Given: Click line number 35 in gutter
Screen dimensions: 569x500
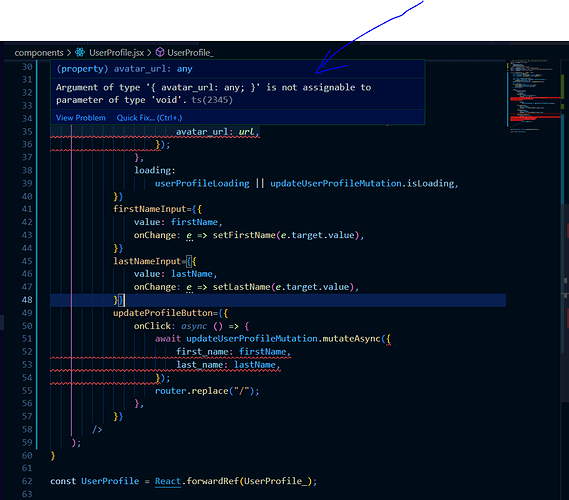Looking at the screenshot, I should [x=27, y=132].
